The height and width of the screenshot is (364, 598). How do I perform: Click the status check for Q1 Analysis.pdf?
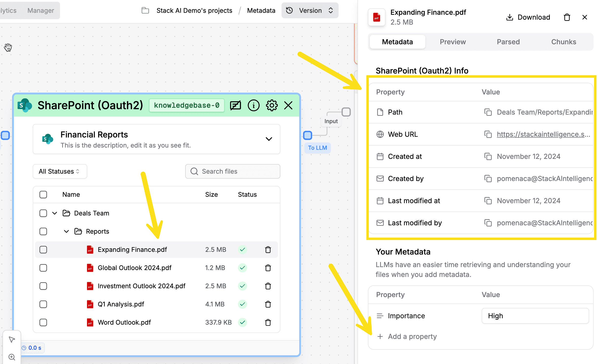pyautogui.click(x=242, y=304)
